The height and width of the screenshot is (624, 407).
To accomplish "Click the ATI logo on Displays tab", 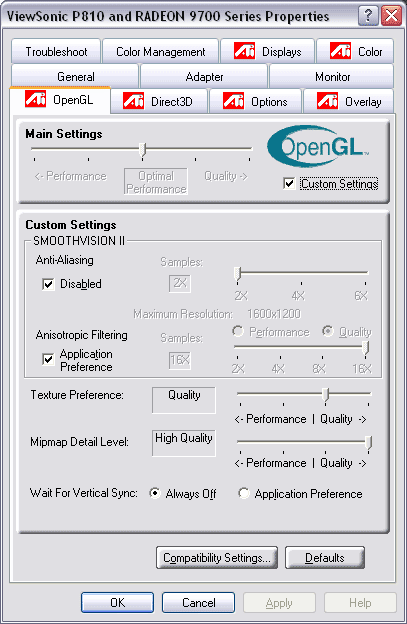I will [x=244, y=51].
